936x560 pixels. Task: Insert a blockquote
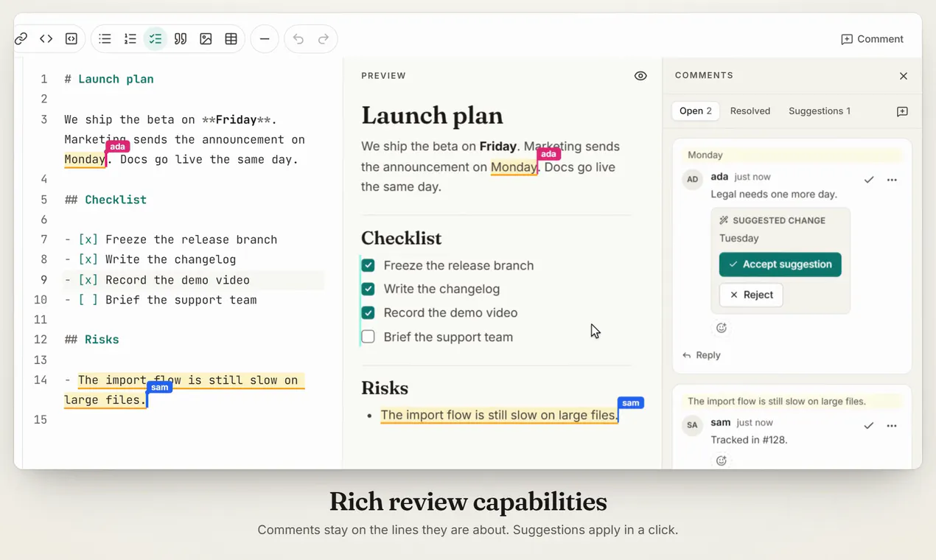pos(181,39)
